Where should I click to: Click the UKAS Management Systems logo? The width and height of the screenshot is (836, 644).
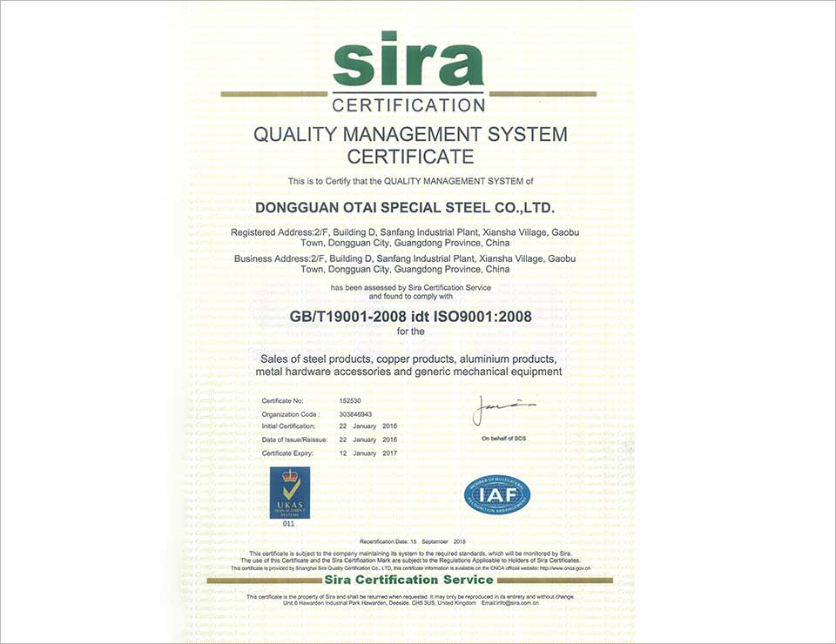click(289, 493)
